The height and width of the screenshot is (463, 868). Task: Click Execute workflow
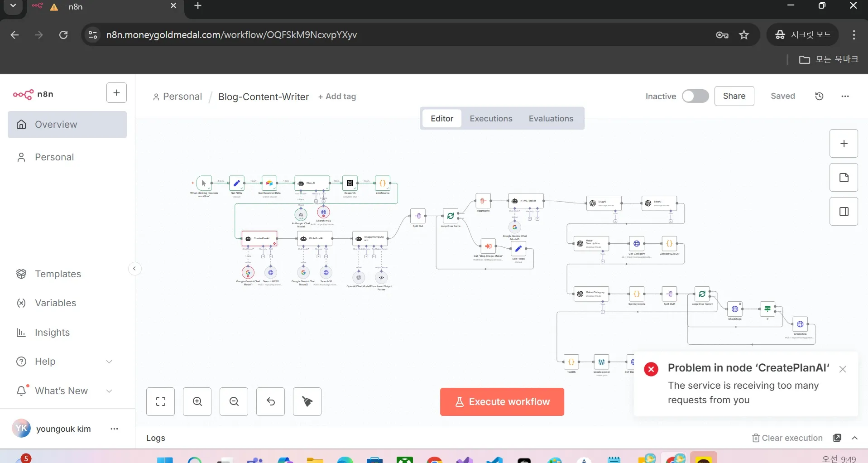[502, 402]
